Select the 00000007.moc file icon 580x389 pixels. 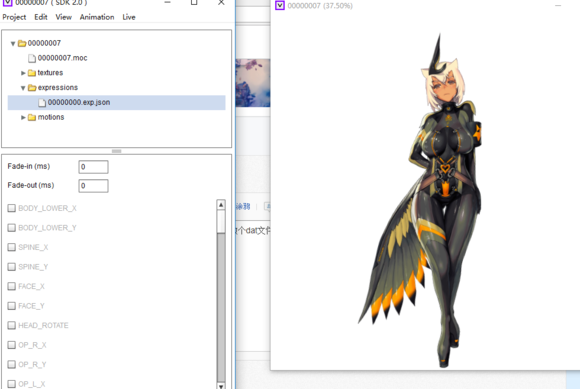[32, 58]
